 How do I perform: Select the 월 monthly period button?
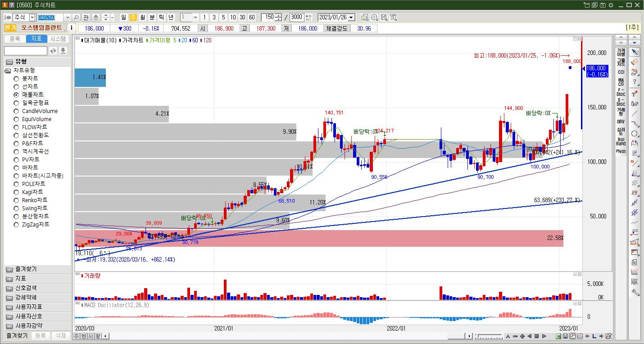[142, 17]
